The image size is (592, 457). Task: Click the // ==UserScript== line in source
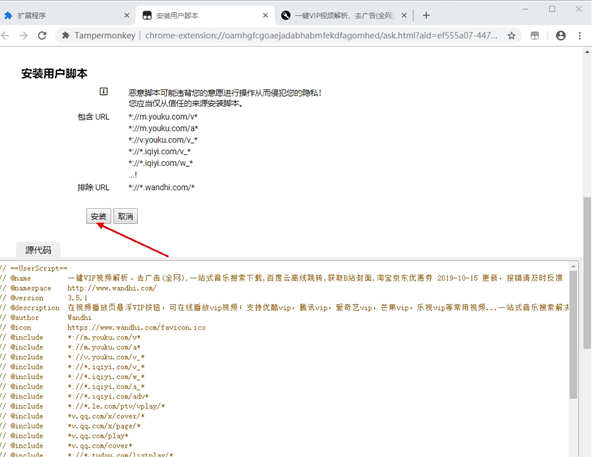(34, 268)
